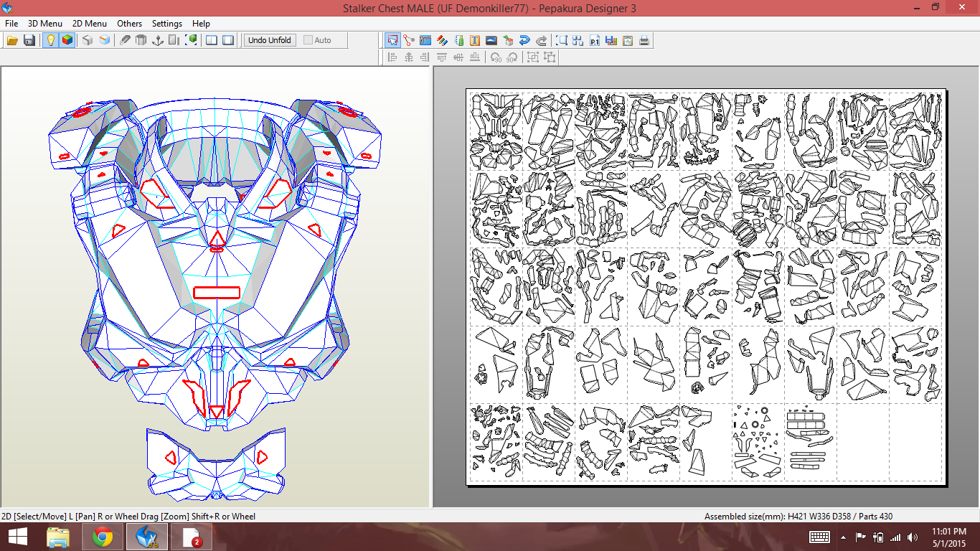Expand the 3D Menu dropdown
The height and width of the screenshot is (551, 980).
[44, 24]
